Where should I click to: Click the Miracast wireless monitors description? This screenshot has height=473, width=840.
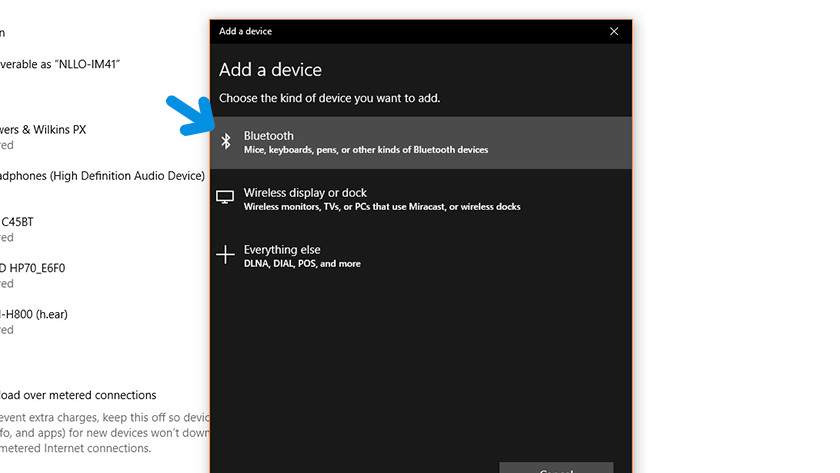point(382,207)
